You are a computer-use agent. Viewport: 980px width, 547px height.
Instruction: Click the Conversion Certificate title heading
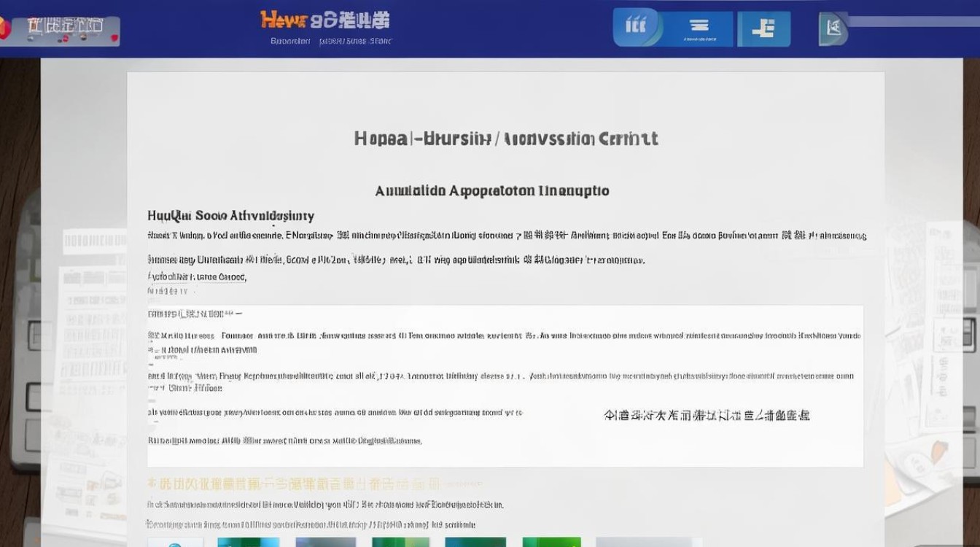point(506,139)
